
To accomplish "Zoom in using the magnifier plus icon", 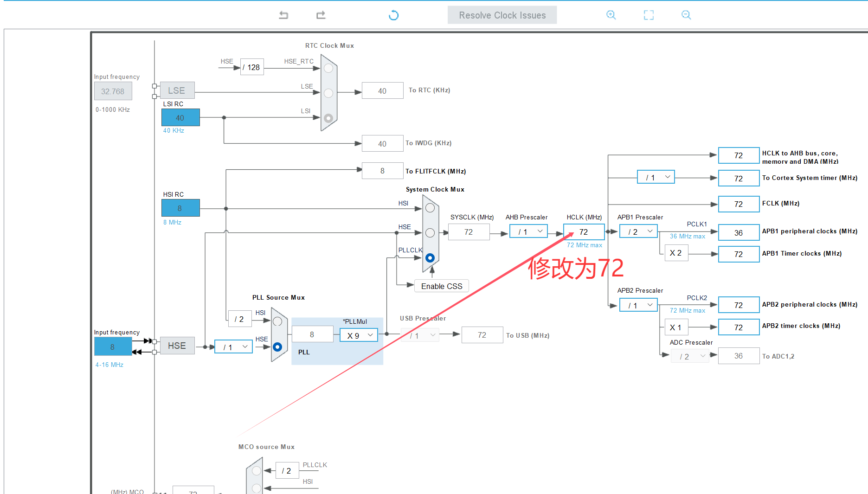I will point(611,15).
